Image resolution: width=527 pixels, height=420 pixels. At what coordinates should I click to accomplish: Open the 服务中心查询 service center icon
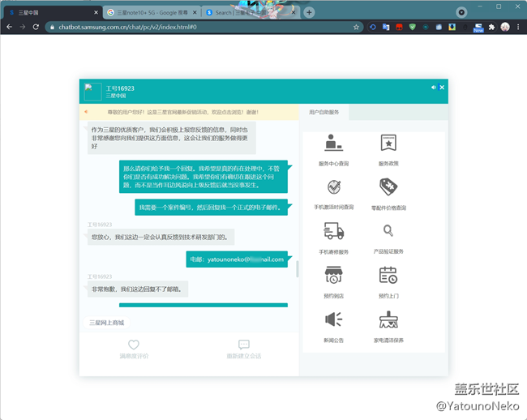point(334,143)
